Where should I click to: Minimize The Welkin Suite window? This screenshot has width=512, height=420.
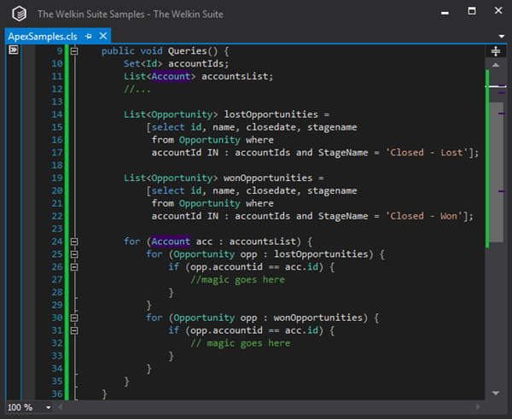(445, 14)
